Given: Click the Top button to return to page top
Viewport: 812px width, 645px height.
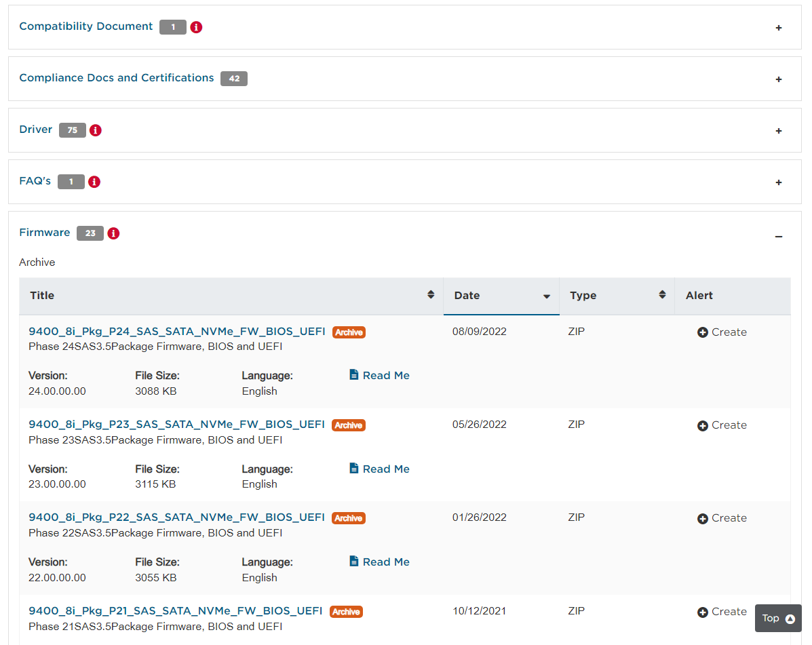Looking at the screenshot, I should coord(778,618).
